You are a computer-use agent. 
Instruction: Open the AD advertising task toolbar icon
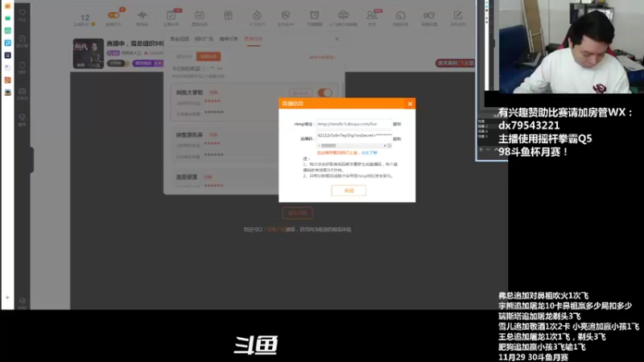(x=200, y=15)
